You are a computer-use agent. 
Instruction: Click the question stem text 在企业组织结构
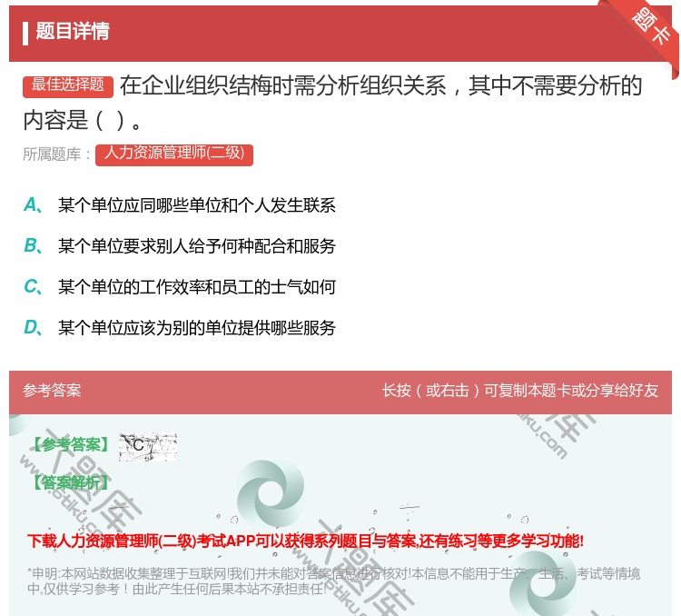(332, 103)
